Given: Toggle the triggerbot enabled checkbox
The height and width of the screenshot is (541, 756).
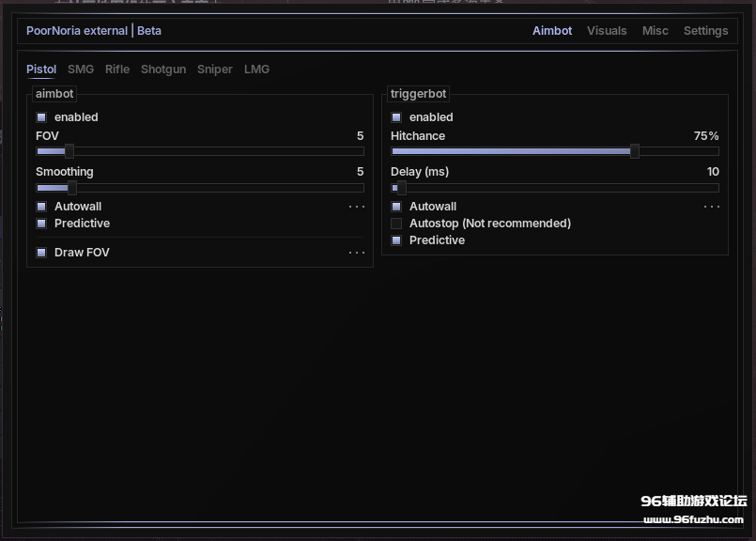Looking at the screenshot, I should point(396,117).
